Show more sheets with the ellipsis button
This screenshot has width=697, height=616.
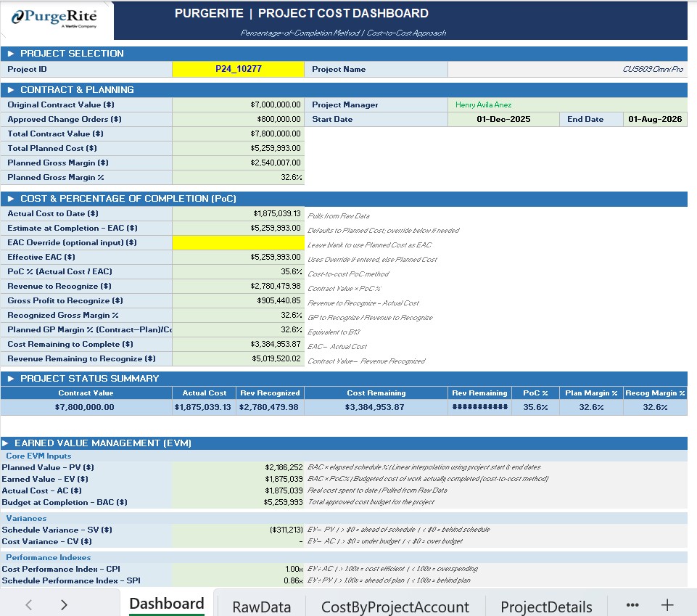[x=632, y=604]
